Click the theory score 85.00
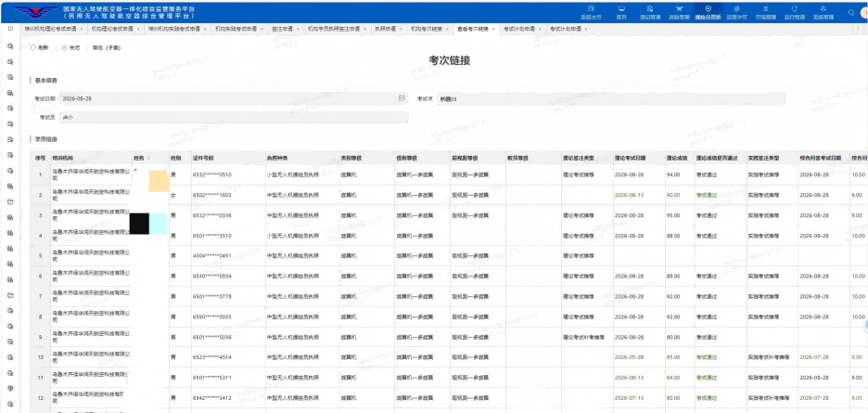868x413 pixels. tap(673, 357)
